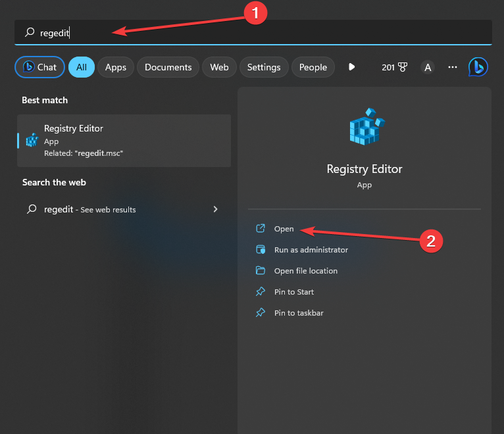Click the magnifier icon beside regedit web result

[x=32, y=209]
